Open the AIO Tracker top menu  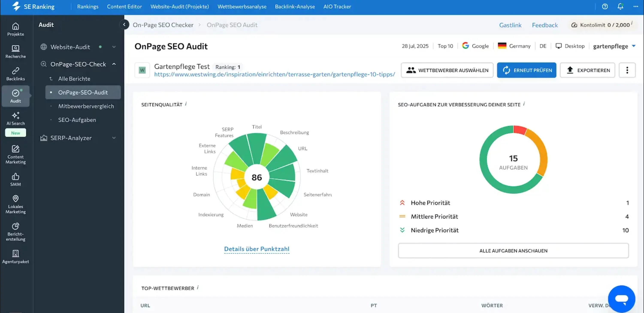[x=337, y=6]
